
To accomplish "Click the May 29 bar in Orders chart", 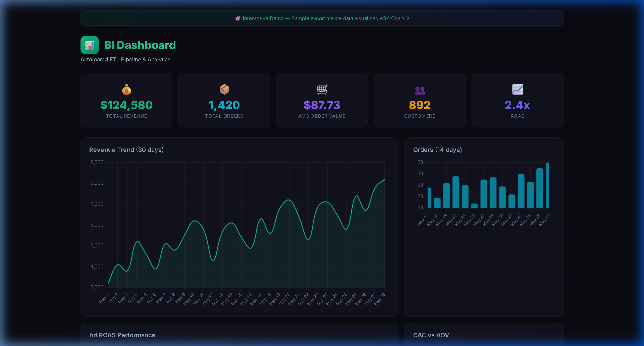I will [540, 188].
